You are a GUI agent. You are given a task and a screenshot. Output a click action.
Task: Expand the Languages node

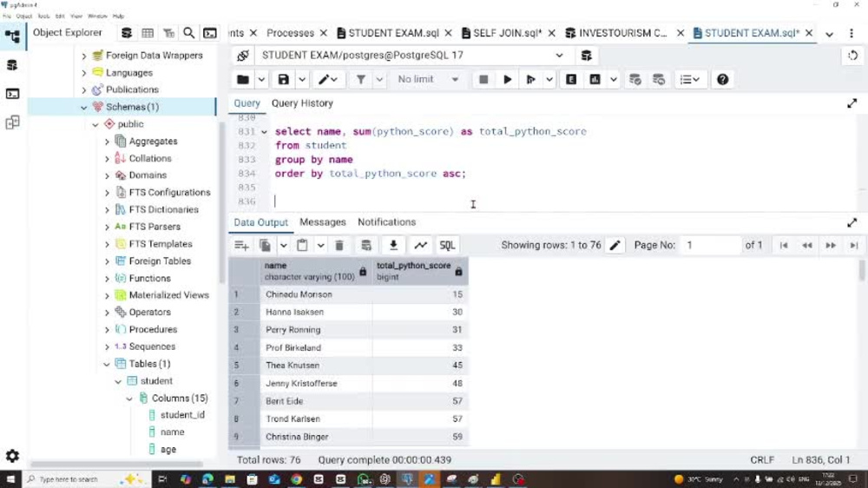click(84, 73)
